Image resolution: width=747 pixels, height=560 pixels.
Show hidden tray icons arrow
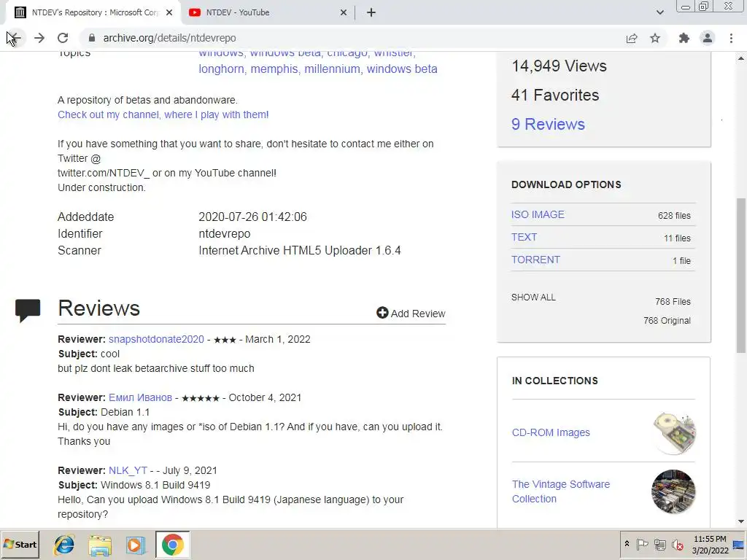[627, 544]
